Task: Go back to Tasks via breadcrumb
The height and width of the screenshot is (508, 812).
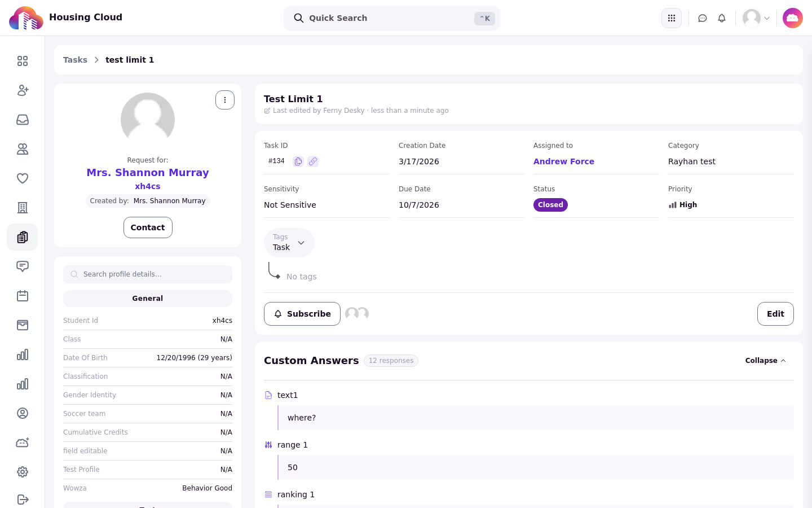Action: (75, 60)
